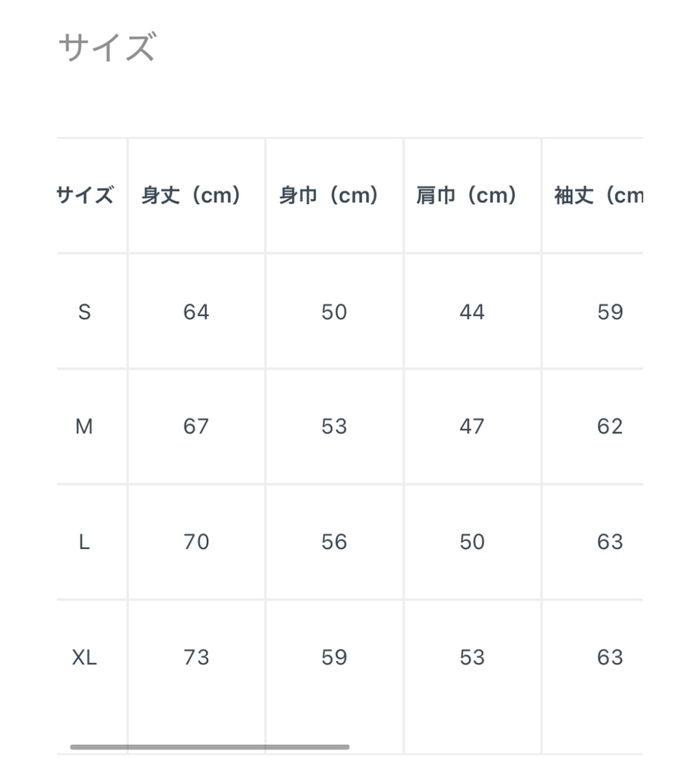
Task: Select the M size row label
Action: pyautogui.click(x=84, y=426)
